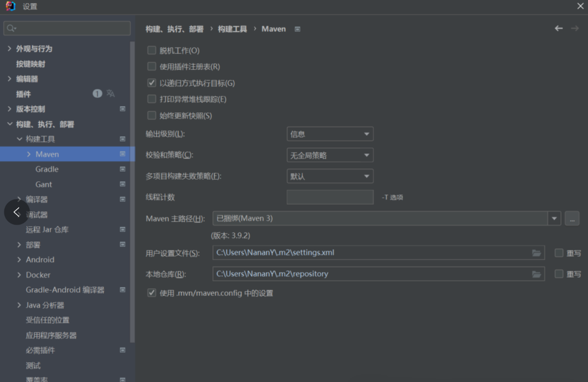Click project-level marker icon on 版本控制 row
The width and height of the screenshot is (588, 382).
coord(122,109)
